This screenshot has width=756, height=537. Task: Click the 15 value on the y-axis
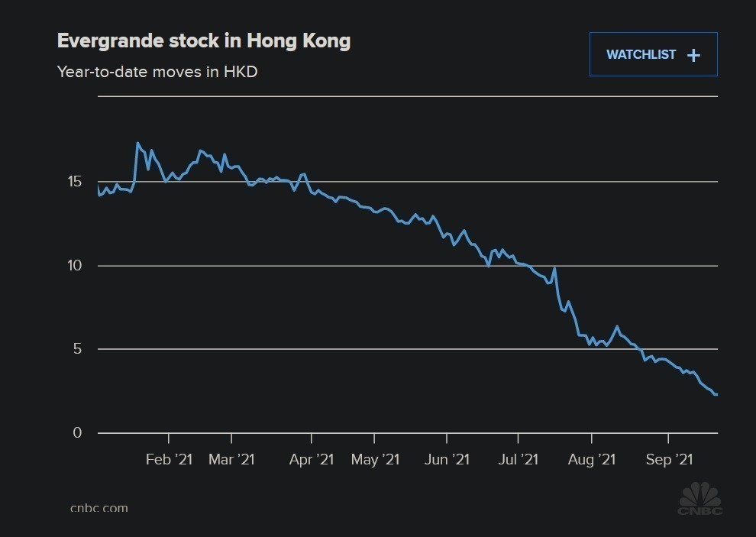click(x=76, y=182)
